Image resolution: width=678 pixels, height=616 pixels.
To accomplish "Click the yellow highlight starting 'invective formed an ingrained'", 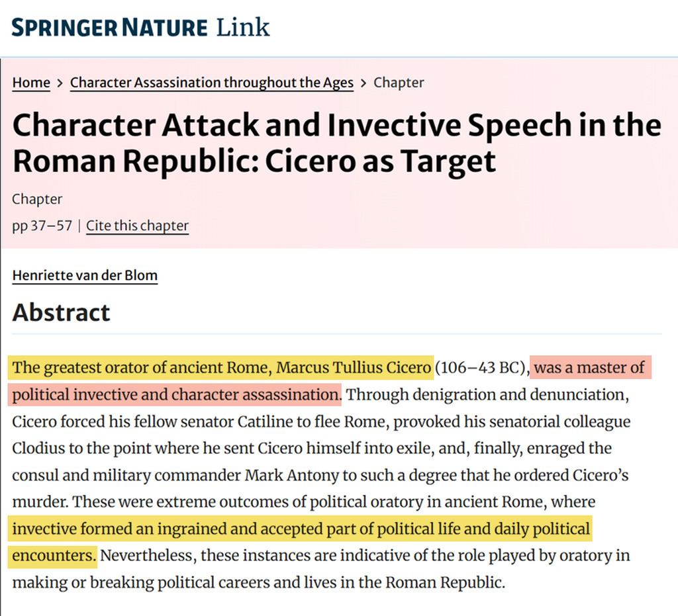I will pos(301,528).
